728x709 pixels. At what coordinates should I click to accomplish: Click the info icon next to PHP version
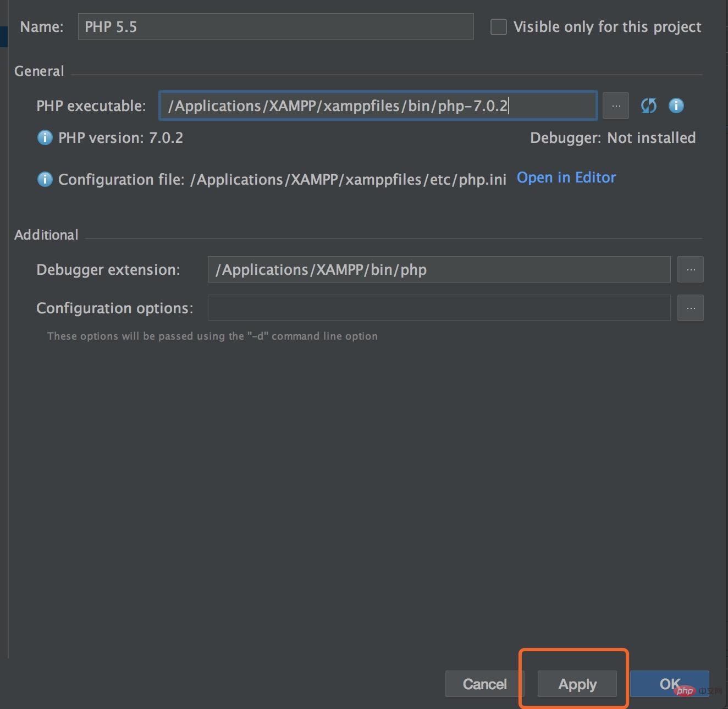tap(45, 137)
